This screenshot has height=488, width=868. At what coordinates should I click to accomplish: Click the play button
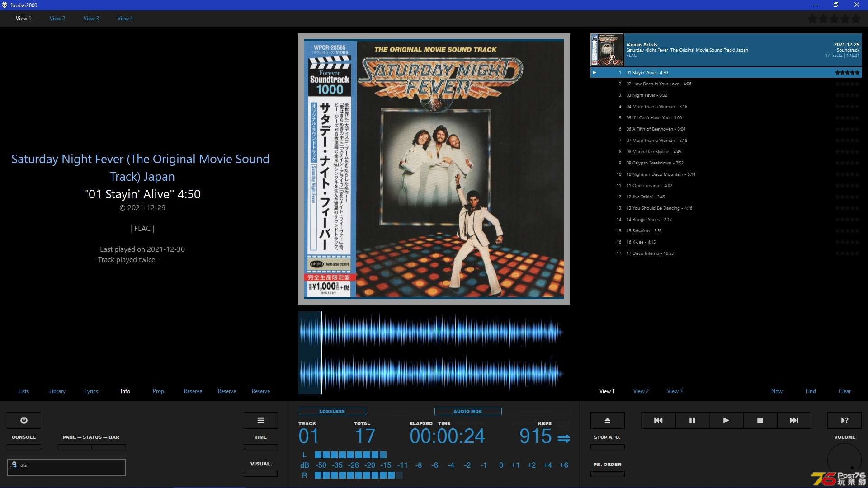[726, 420]
